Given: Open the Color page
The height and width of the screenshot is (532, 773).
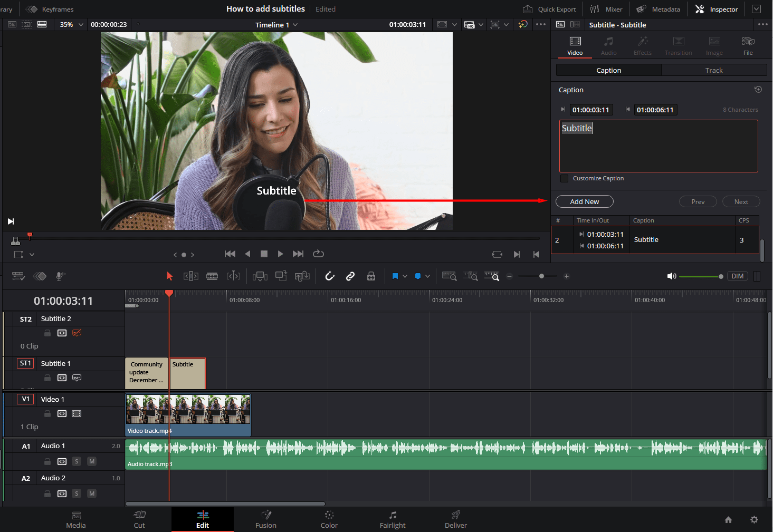Looking at the screenshot, I should pyautogui.click(x=329, y=519).
